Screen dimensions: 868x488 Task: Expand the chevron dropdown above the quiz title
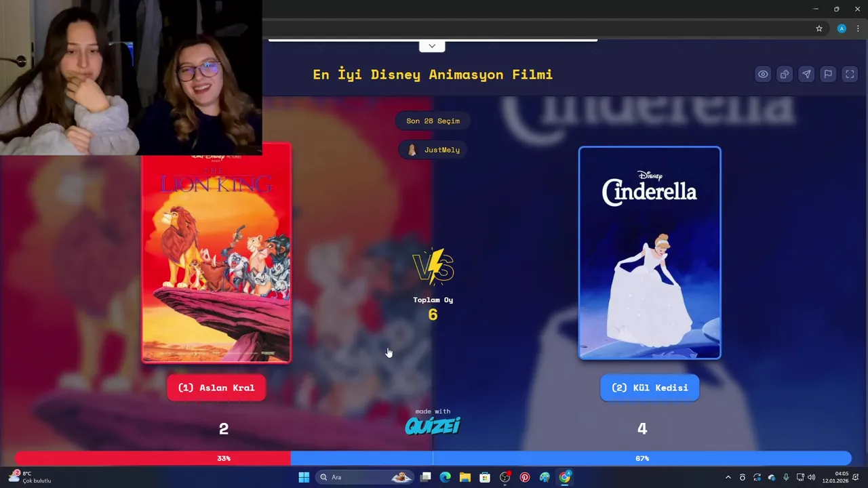click(x=432, y=46)
